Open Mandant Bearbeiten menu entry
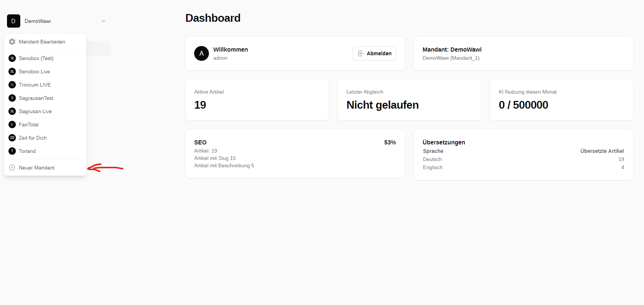 (x=45, y=42)
